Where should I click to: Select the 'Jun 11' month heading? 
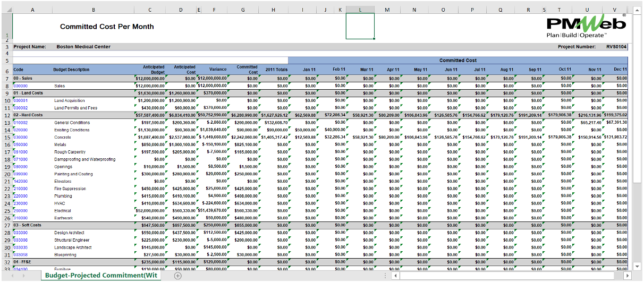pos(451,70)
